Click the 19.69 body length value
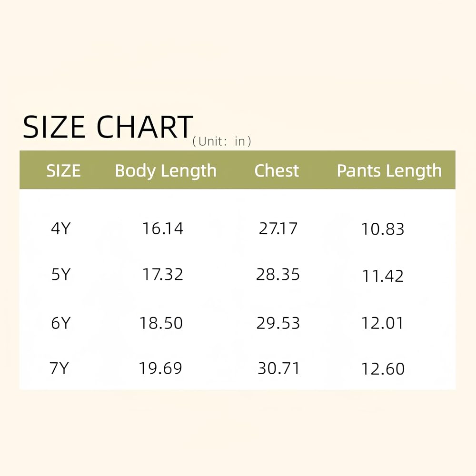Screen dimensions: 476x476 [160, 368]
